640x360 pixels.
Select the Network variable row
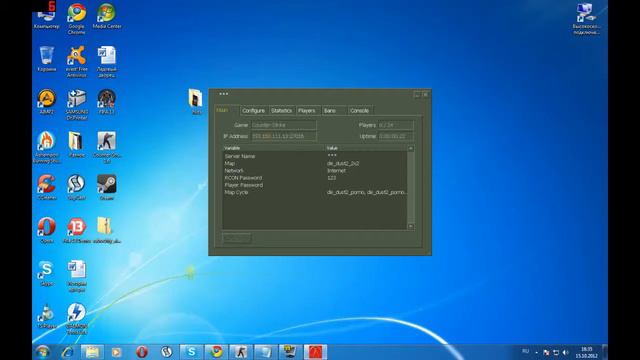315,171
